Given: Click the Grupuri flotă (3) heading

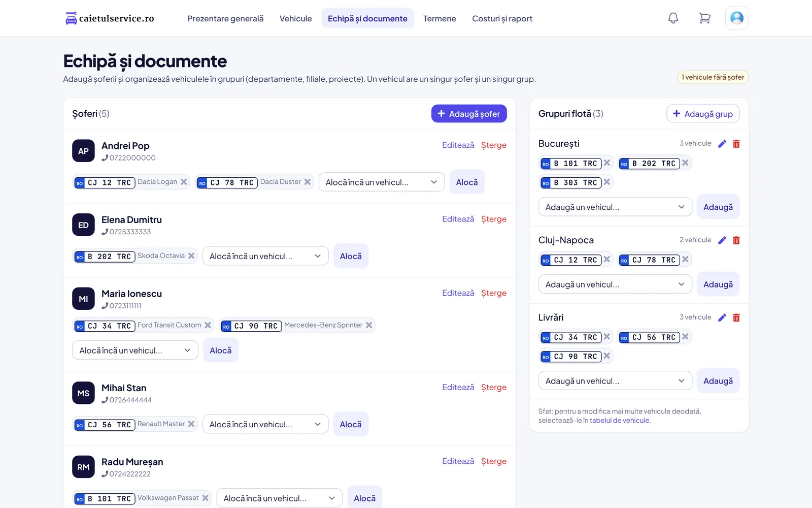Looking at the screenshot, I should tap(571, 114).
